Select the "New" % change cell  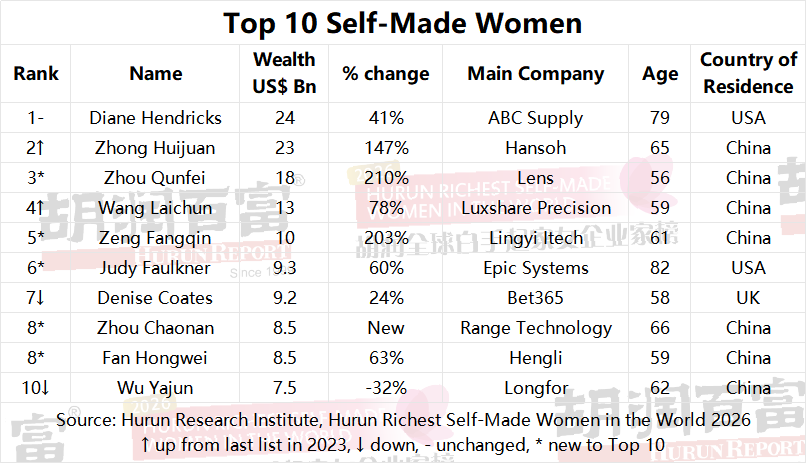[385, 328]
